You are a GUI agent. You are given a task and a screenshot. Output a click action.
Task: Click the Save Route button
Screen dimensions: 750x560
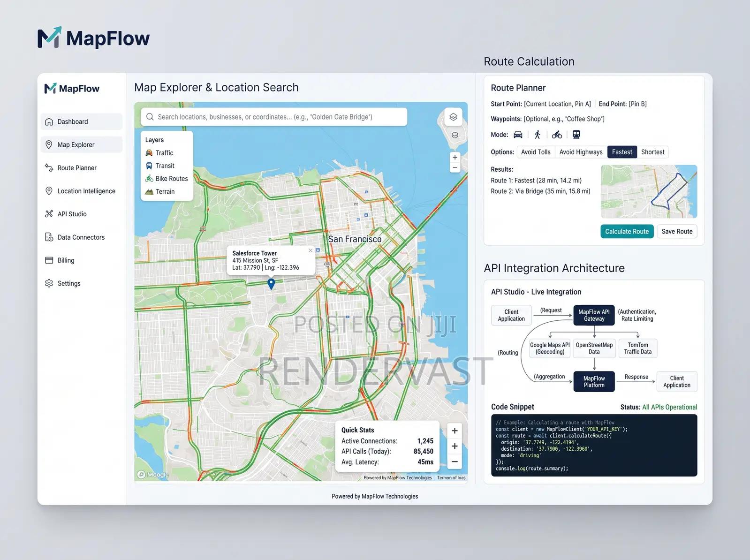(677, 232)
